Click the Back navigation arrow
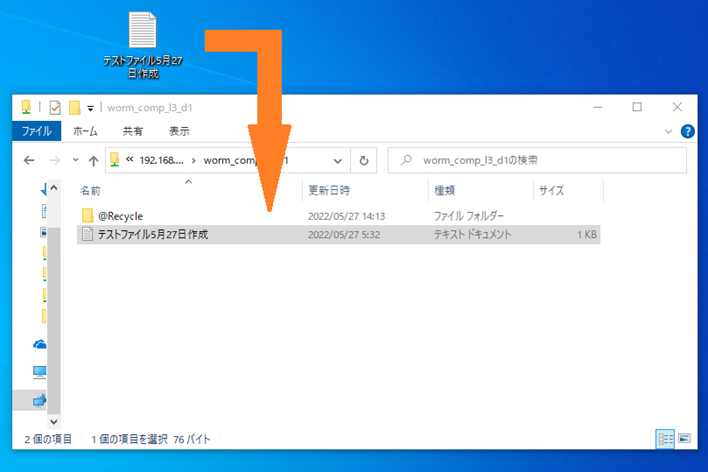The height and width of the screenshot is (472, 708). click(29, 161)
